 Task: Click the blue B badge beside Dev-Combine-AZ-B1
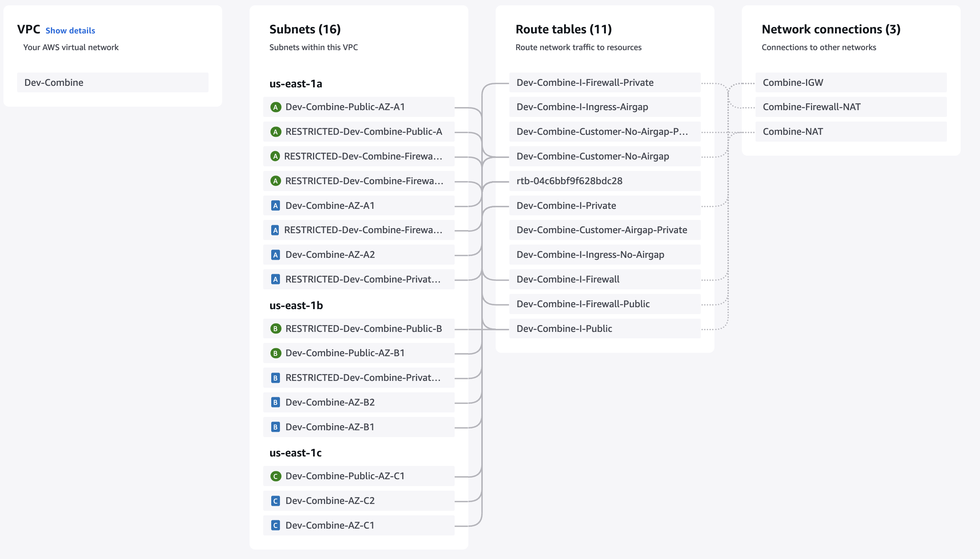(x=275, y=427)
